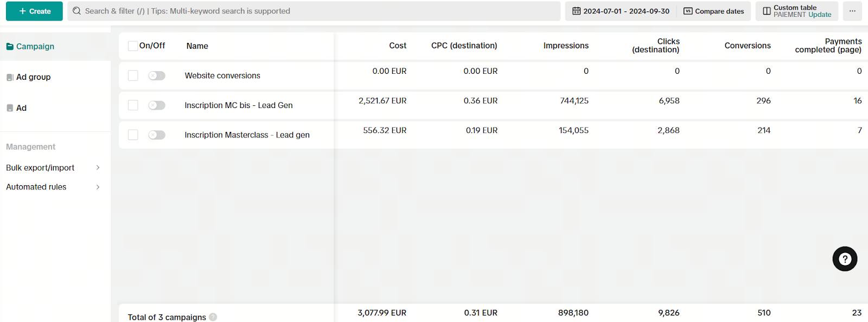Click the Compare dates button
This screenshot has width=868, height=322.
713,11
